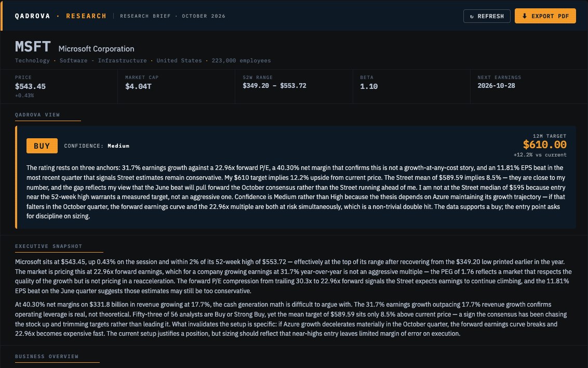Click the orange BUY rating badge
The image size is (588, 368).
(42, 146)
